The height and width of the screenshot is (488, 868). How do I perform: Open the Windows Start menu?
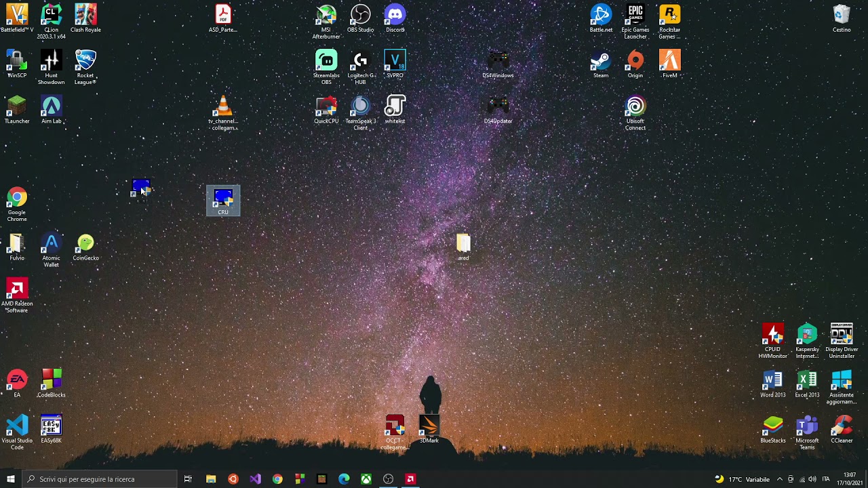(11, 479)
